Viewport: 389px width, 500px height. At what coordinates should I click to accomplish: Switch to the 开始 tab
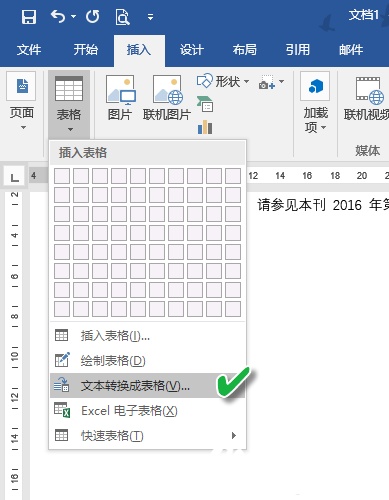click(x=86, y=50)
